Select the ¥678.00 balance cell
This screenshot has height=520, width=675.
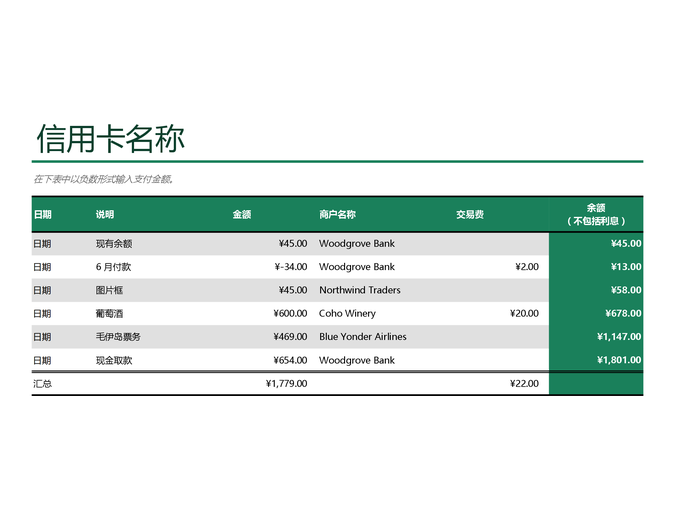click(623, 313)
